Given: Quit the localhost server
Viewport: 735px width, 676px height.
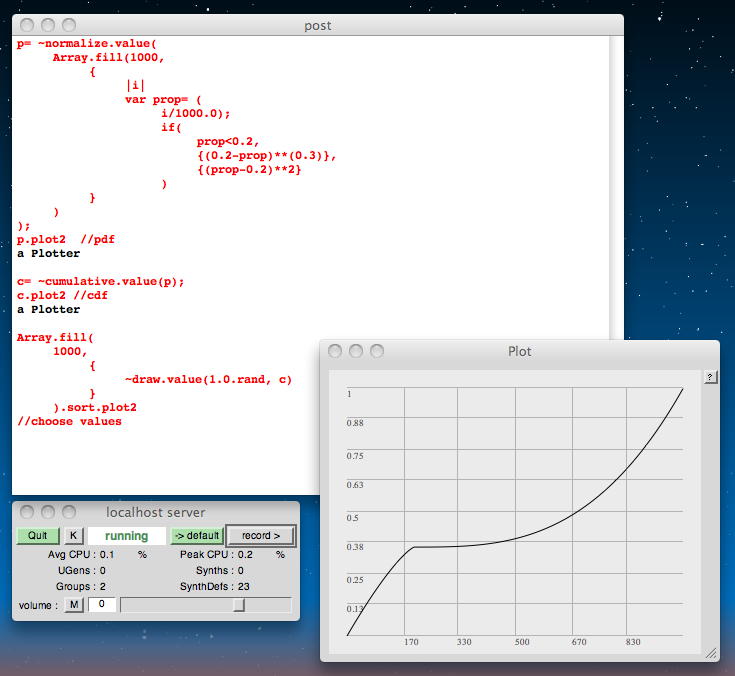Looking at the screenshot, I should click(38, 536).
